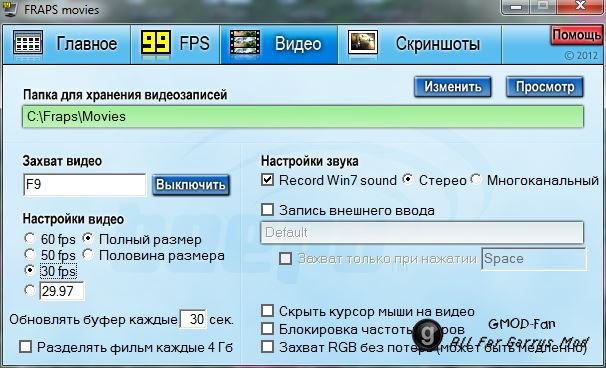This screenshot has width=606, height=368.
Task: Click the framed picture Скриншоты icon
Action: (363, 43)
